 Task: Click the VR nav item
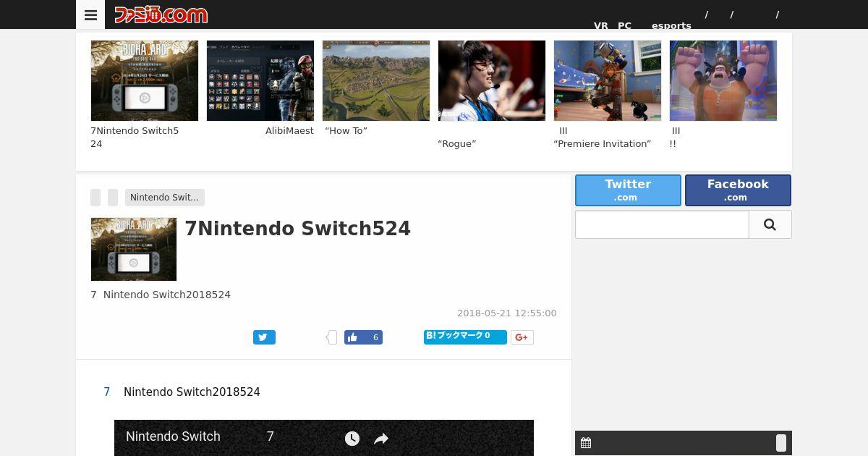[x=601, y=25]
